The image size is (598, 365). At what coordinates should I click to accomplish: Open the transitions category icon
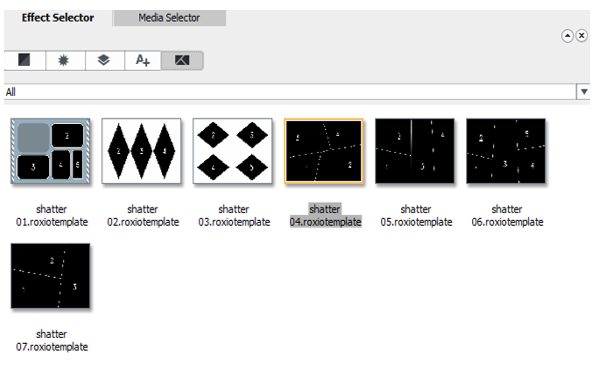[x=24, y=60]
